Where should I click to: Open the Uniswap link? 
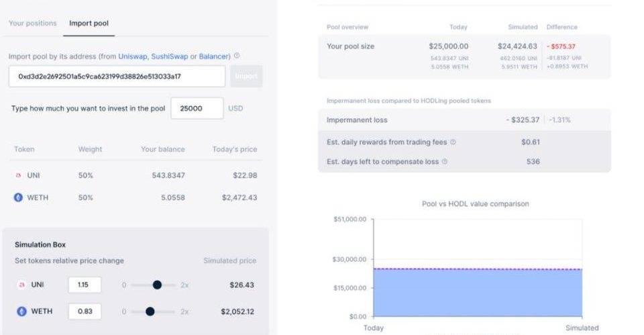[x=133, y=56]
